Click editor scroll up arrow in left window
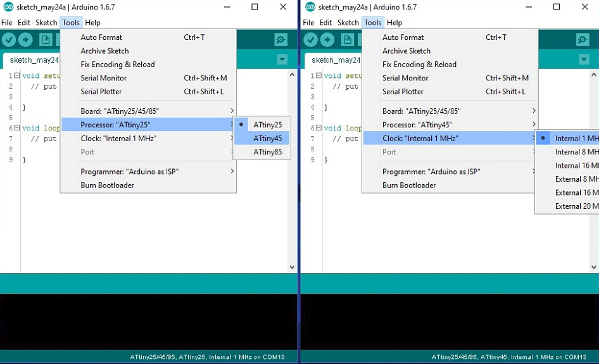This screenshot has width=599, height=364. [x=293, y=75]
